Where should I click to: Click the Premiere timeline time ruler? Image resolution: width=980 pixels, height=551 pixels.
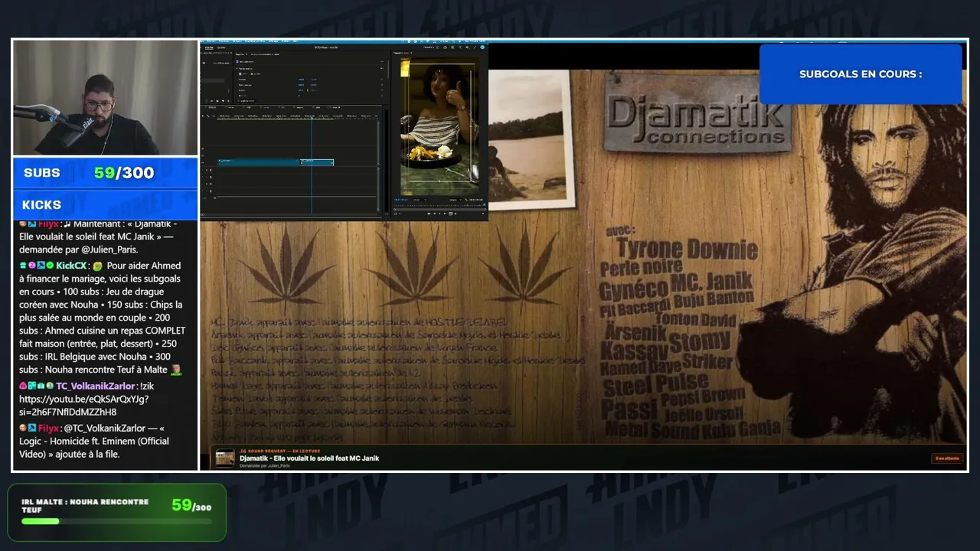pyautogui.click(x=299, y=117)
